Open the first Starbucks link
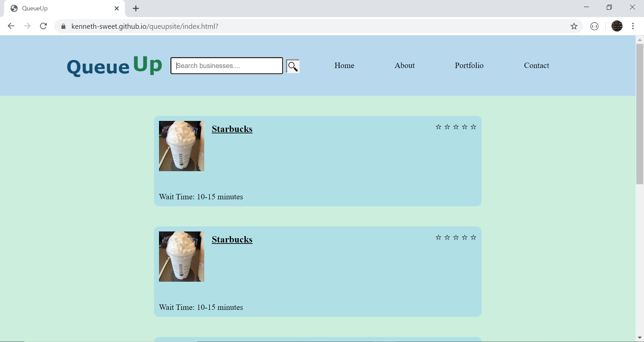Viewport: 644px width, 342px height. [232, 129]
